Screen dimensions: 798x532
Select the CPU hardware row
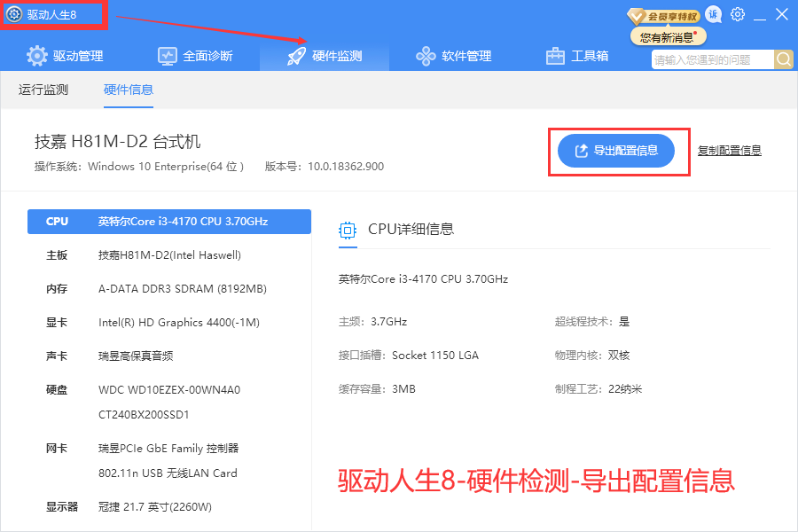[169, 222]
